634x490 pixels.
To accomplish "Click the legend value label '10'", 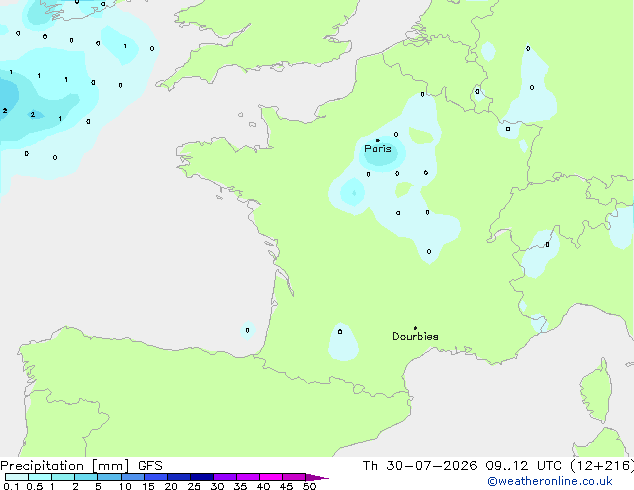I will (x=125, y=486).
